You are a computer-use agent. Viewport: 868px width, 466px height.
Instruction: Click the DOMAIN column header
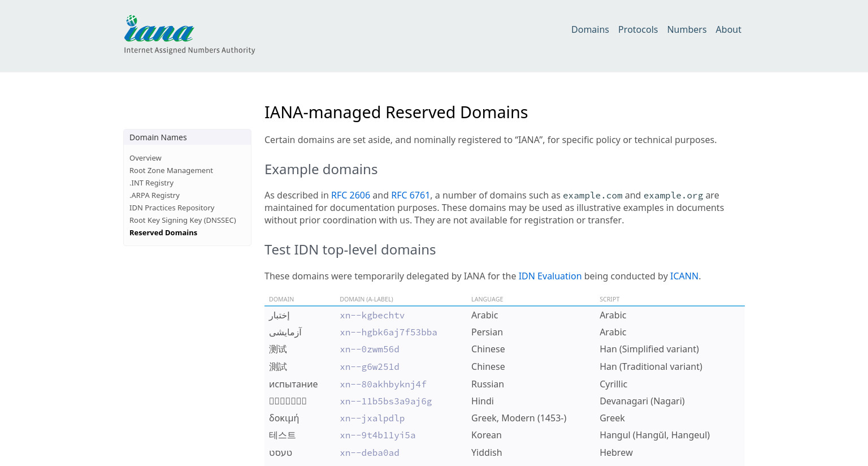coord(281,299)
